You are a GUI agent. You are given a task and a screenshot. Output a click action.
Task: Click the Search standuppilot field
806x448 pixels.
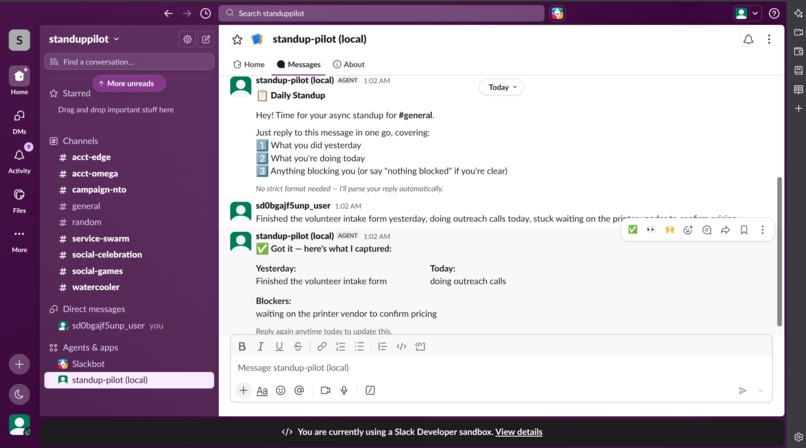[x=381, y=13]
